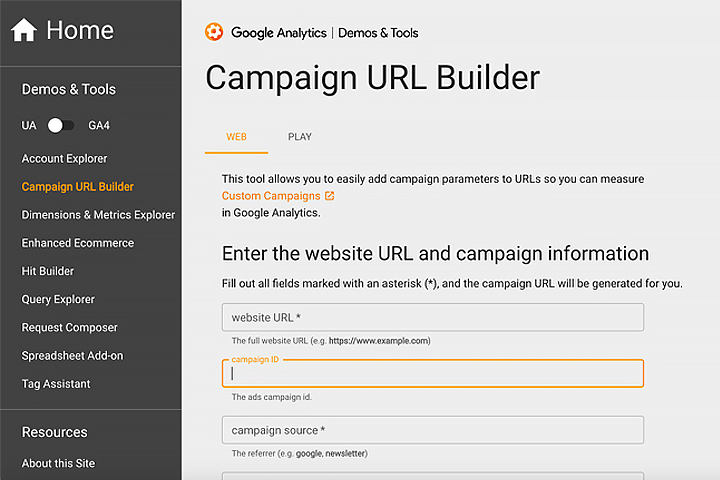Switch to the PLAY tab

tap(300, 137)
